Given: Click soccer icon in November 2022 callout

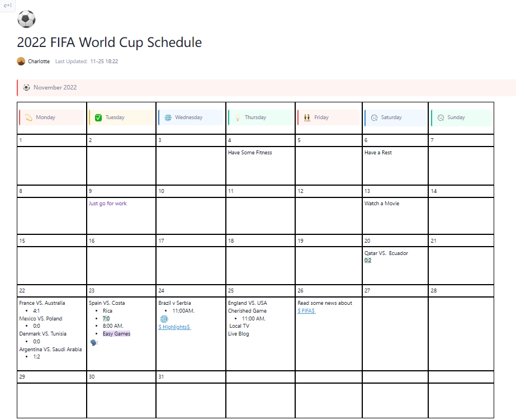Looking at the screenshot, I should pos(26,88).
